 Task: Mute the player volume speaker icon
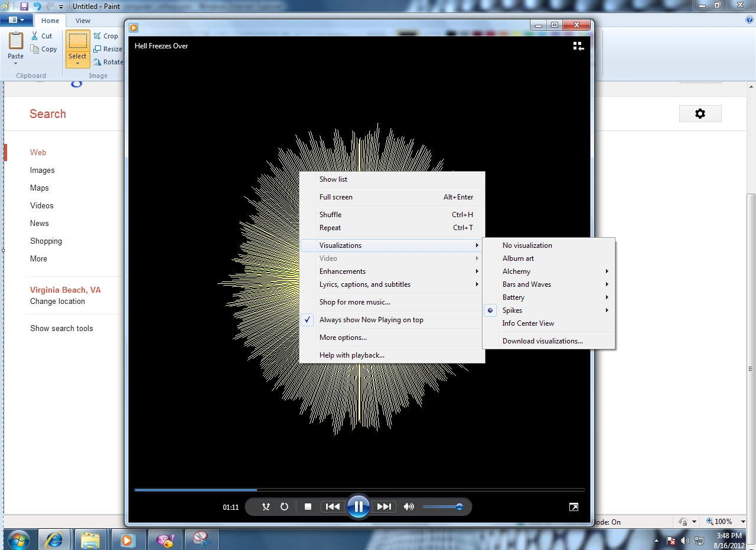point(409,506)
